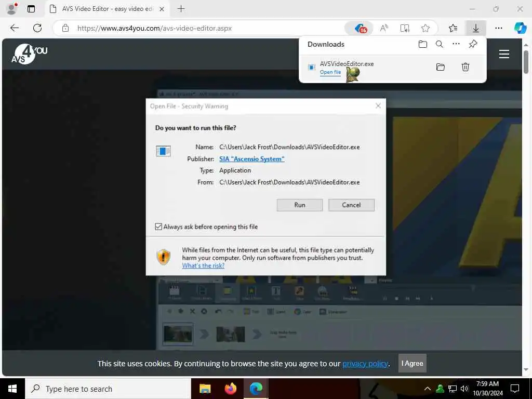Click the Run button in the security warning
532x399 pixels.
[300, 205]
